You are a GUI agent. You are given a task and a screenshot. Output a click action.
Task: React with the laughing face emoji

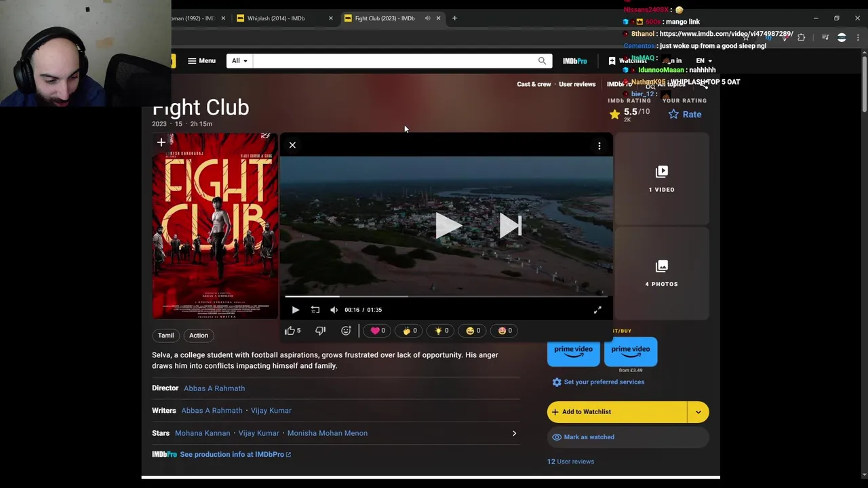point(473,331)
